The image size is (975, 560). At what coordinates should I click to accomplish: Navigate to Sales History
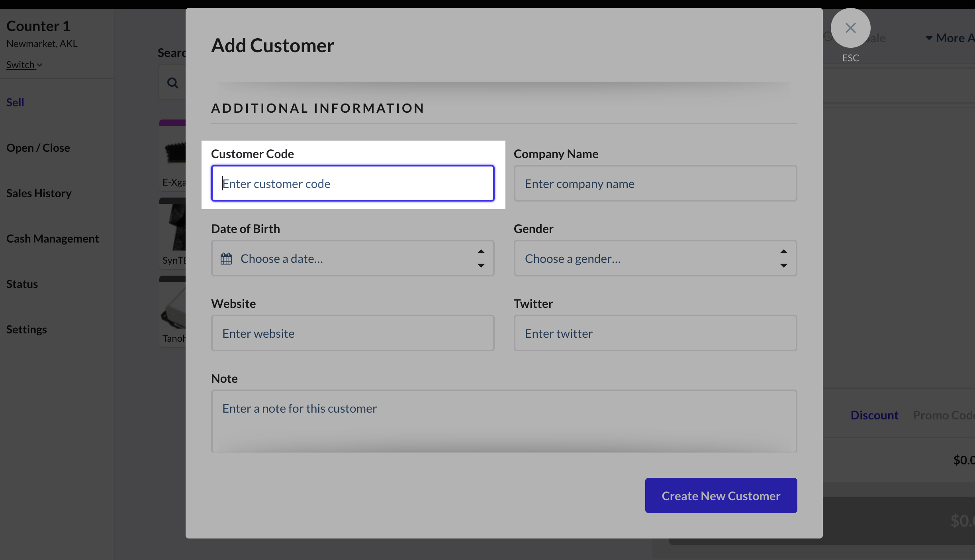[39, 193]
